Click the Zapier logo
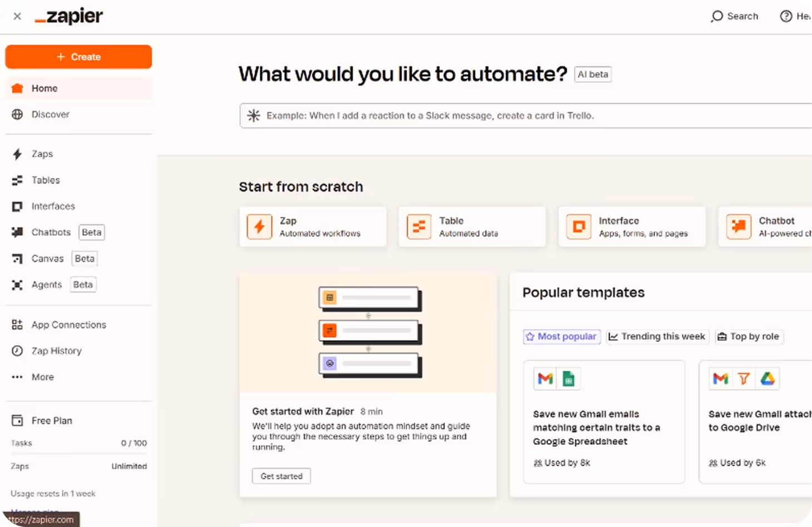The height and width of the screenshot is (527, 812). point(69,16)
